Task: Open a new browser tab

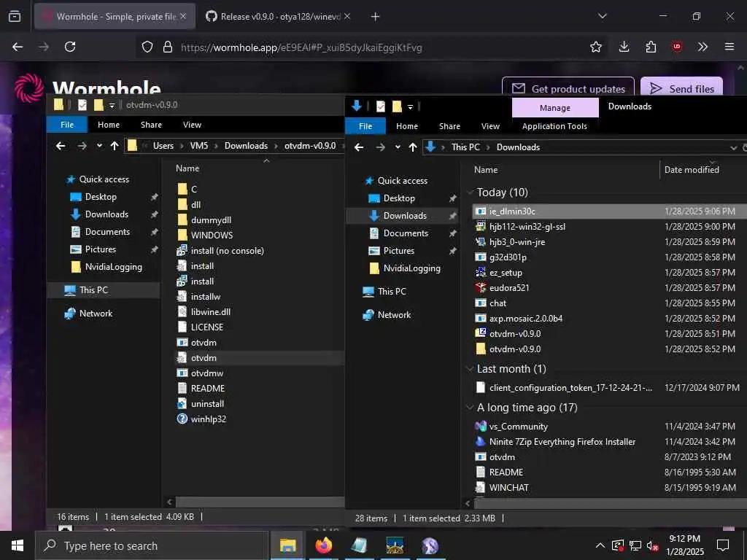Action: [375, 17]
